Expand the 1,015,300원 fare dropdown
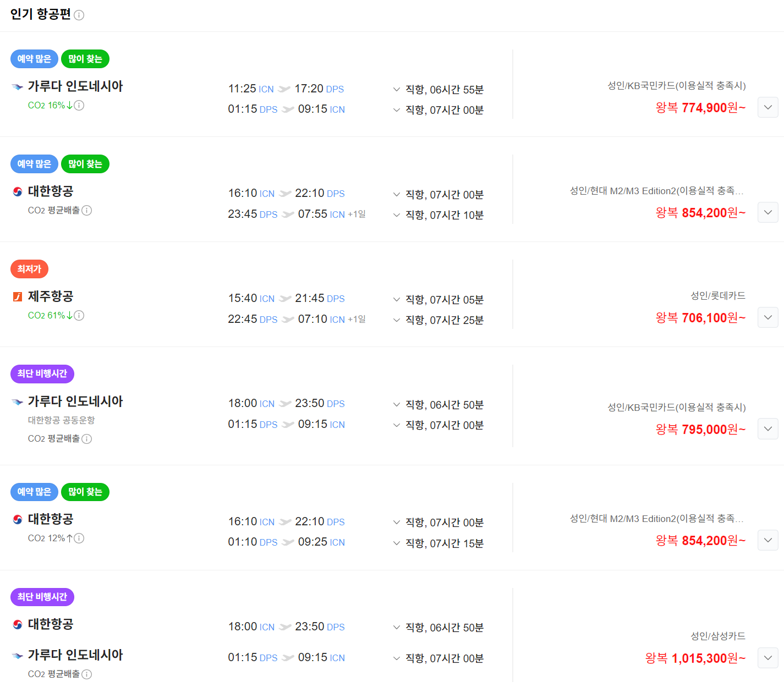 [x=767, y=658]
